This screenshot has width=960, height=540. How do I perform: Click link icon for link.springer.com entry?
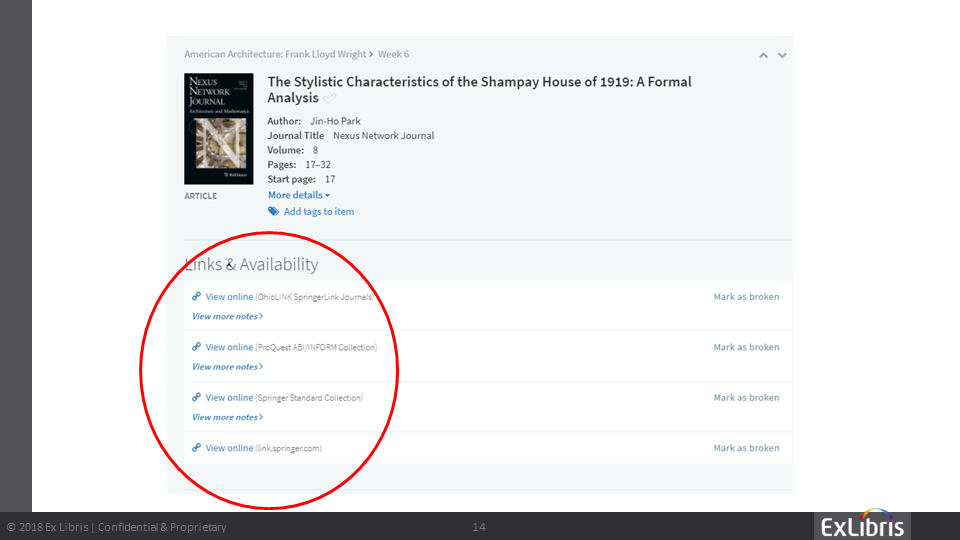(197, 448)
